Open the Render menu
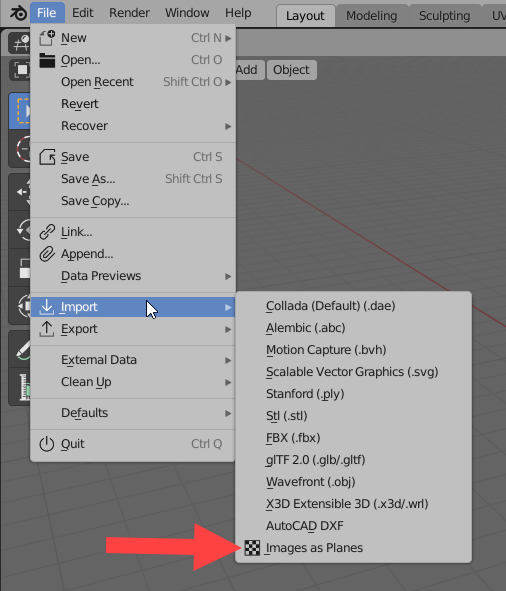Viewport: 506px width, 591px height. [129, 13]
